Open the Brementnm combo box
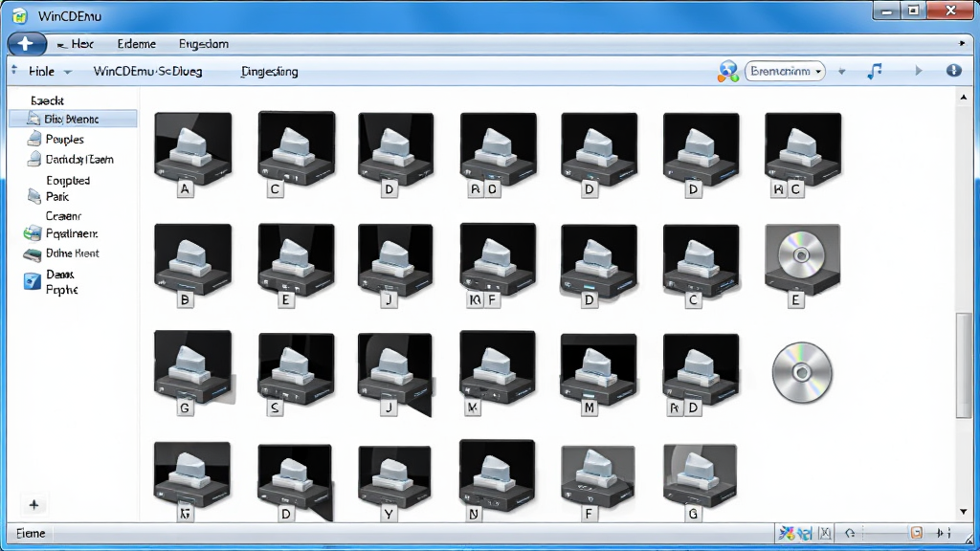 click(x=785, y=71)
